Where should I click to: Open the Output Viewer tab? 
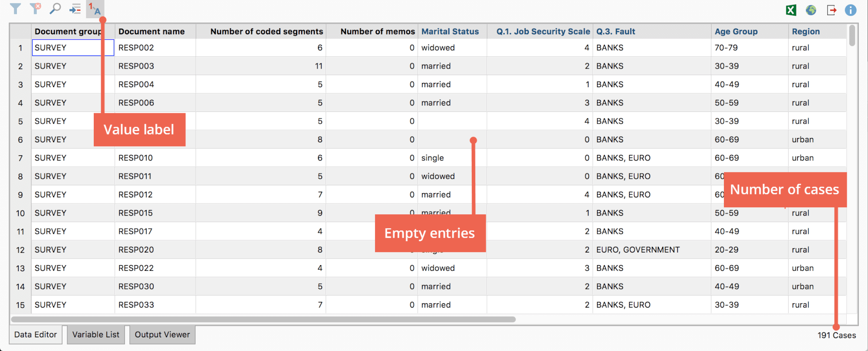coord(162,335)
